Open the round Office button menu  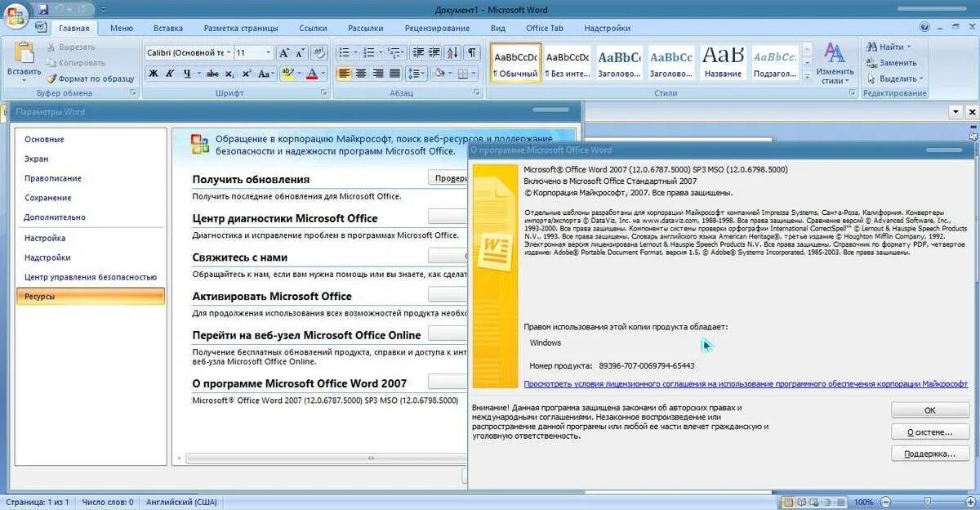point(16,15)
